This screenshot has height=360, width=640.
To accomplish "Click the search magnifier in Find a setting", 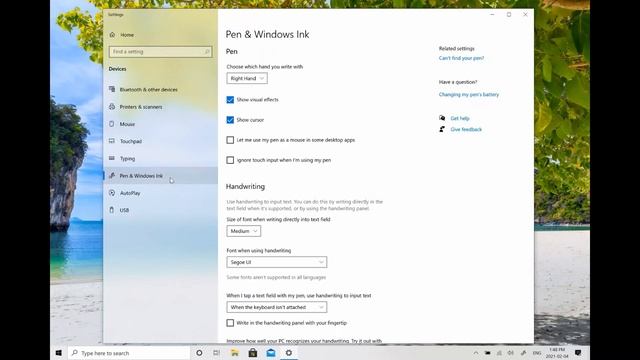I will tap(207, 52).
